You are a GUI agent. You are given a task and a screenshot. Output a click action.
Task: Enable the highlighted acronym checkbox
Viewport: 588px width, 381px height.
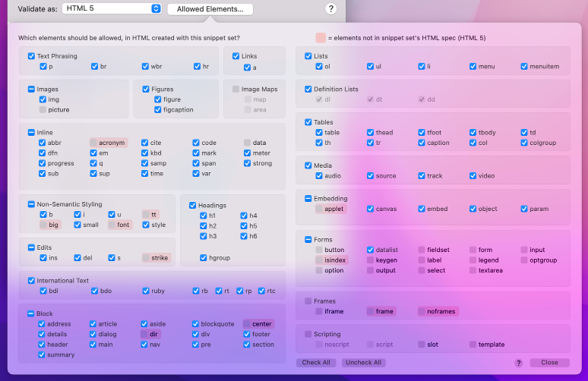[x=93, y=143]
